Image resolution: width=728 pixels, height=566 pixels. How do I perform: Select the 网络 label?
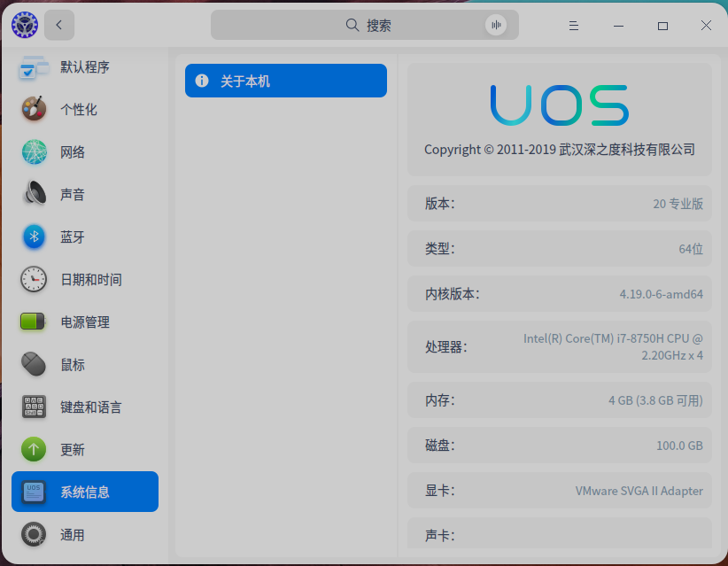(x=73, y=152)
